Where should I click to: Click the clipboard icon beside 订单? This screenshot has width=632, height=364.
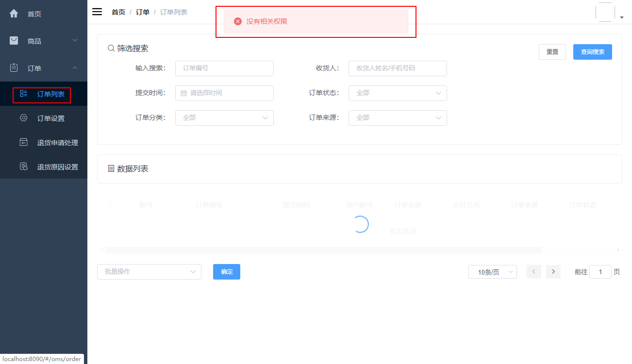pyautogui.click(x=14, y=68)
